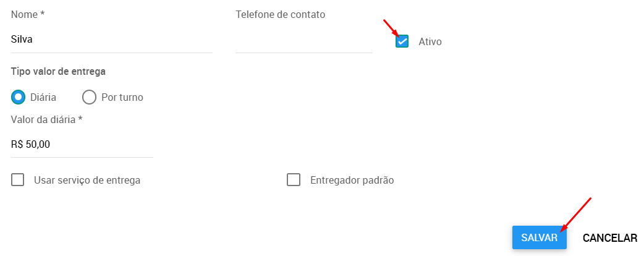This screenshot has width=644, height=256.
Task: Click the SALVAR button
Action: (x=540, y=237)
